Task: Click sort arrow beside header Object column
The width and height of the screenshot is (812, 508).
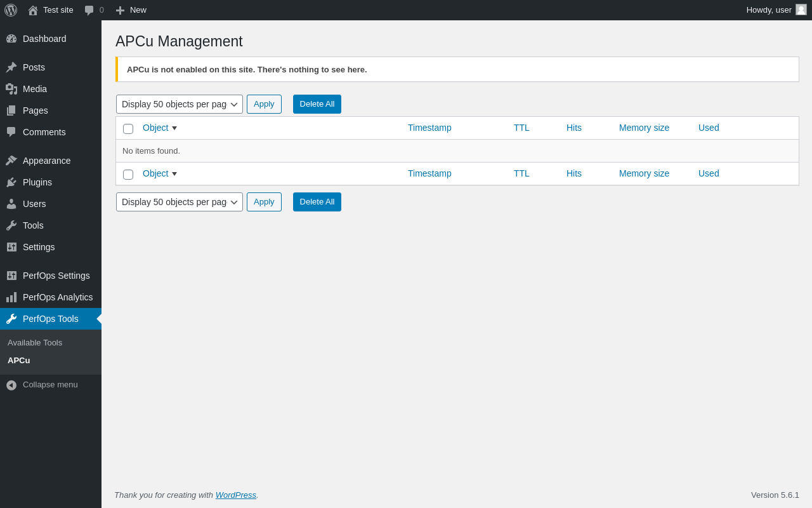Action: (x=174, y=128)
